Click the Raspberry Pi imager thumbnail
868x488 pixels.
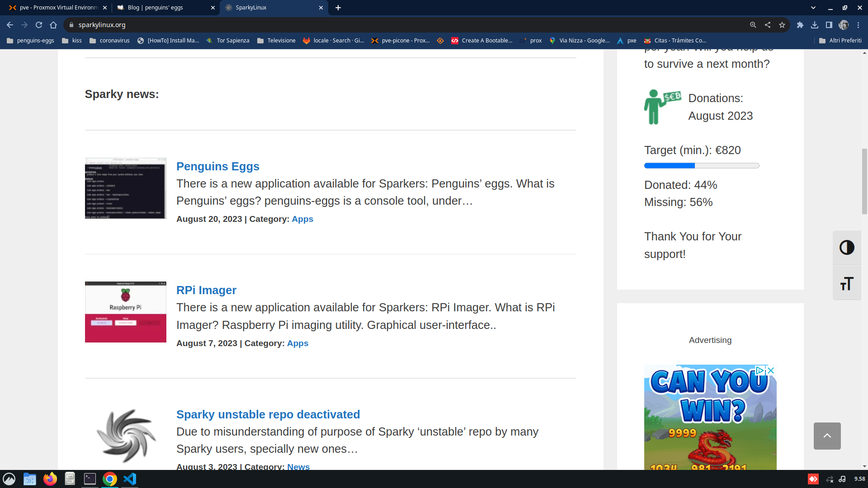coord(126,312)
